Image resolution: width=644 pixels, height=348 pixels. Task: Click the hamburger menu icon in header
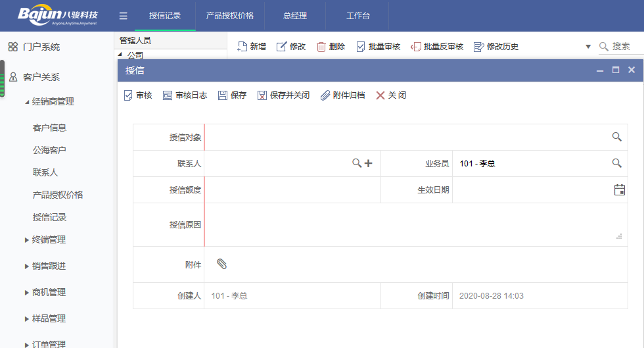click(123, 16)
